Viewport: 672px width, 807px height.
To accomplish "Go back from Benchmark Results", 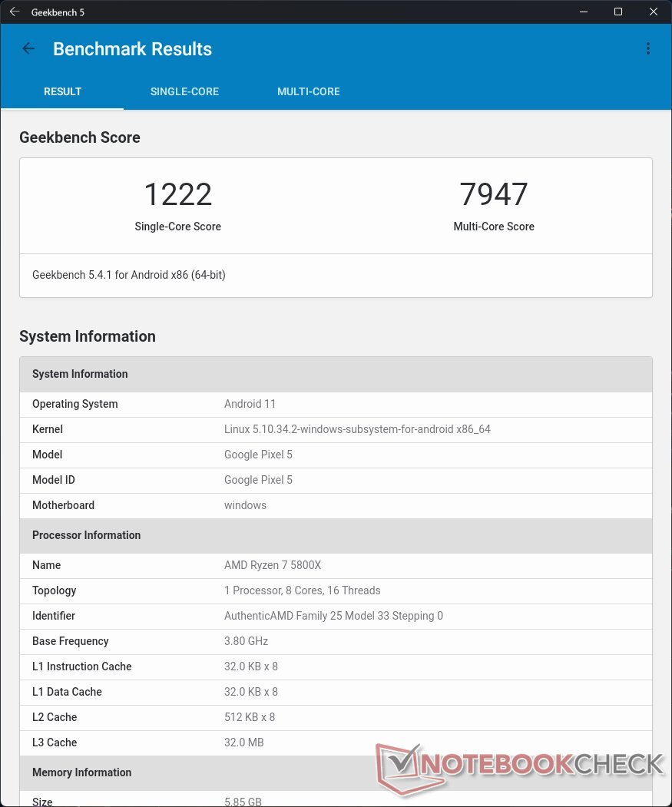I will (28, 49).
